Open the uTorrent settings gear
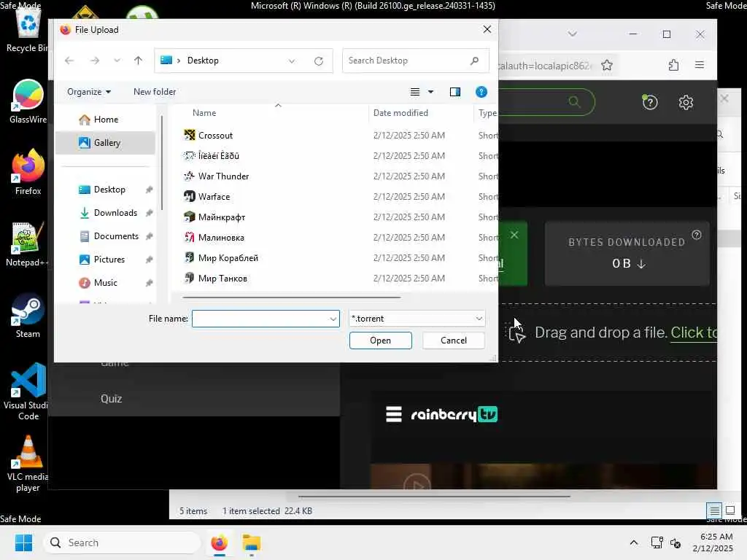This screenshot has width=747, height=560. [686, 102]
